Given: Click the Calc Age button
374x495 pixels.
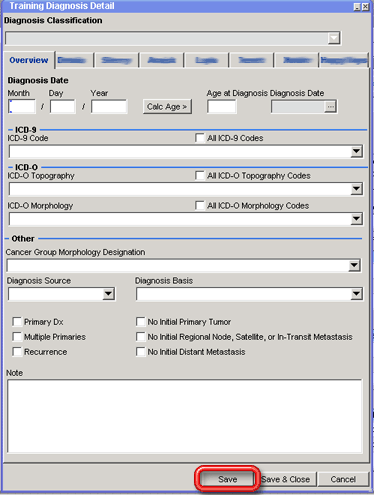Looking at the screenshot, I should coord(167,107).
